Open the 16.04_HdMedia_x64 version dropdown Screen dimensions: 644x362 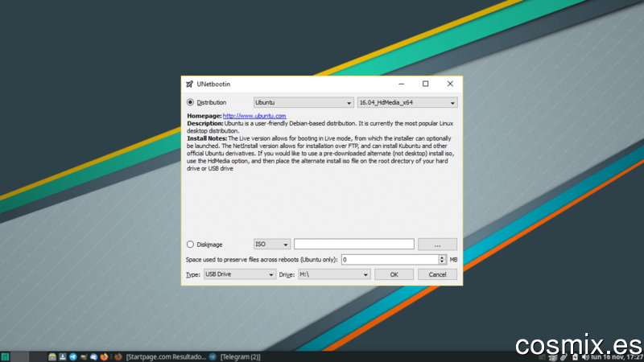point(407,103)
